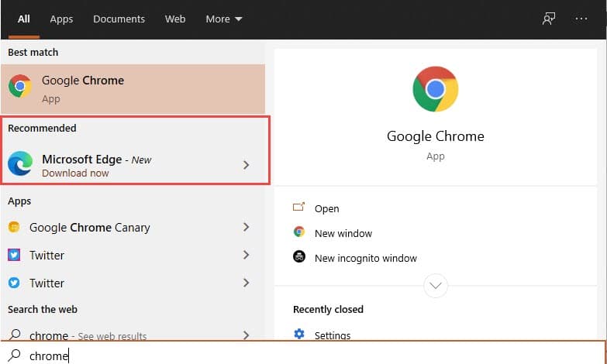Screen dimensions: 607x364
Task: Click the large Chrome logo in details pane
Action: 436,89
